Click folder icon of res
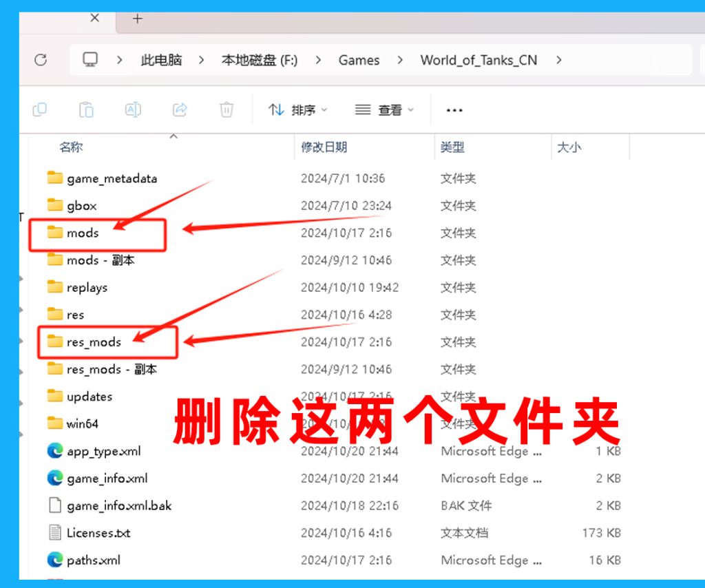 (x=55, y=314)
